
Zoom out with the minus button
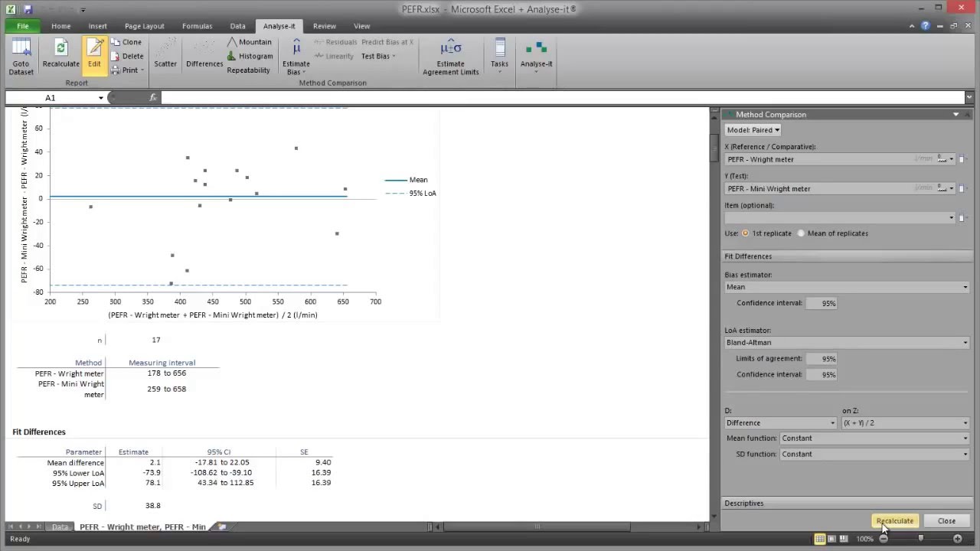[x=884, y=539]
